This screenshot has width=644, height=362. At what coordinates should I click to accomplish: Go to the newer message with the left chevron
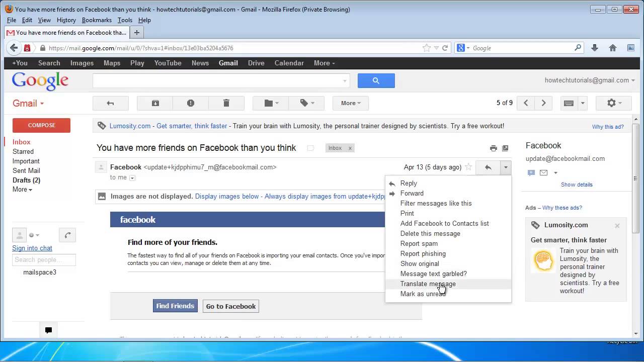click(x=526, y=103)
